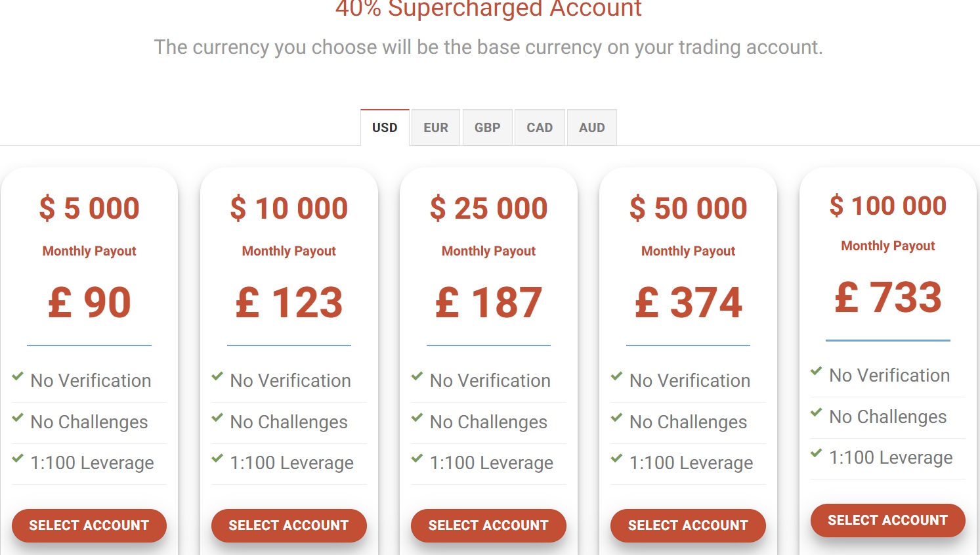Choose the AUD currency tab
The image size is (980, 555).
point(592,127)
